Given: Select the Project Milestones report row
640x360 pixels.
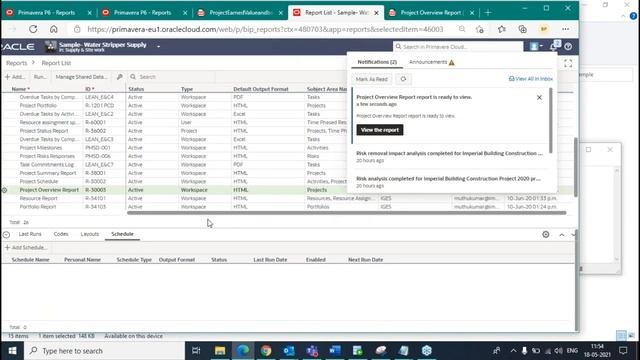Looking at the screenshot, I should 41,148.
